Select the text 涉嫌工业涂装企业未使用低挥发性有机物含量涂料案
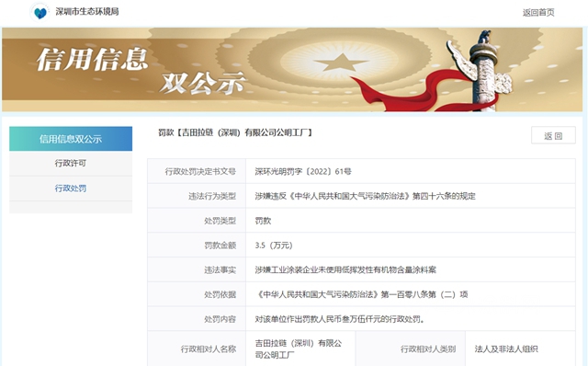Screen dimensions: 588x366 coord(345,269)
